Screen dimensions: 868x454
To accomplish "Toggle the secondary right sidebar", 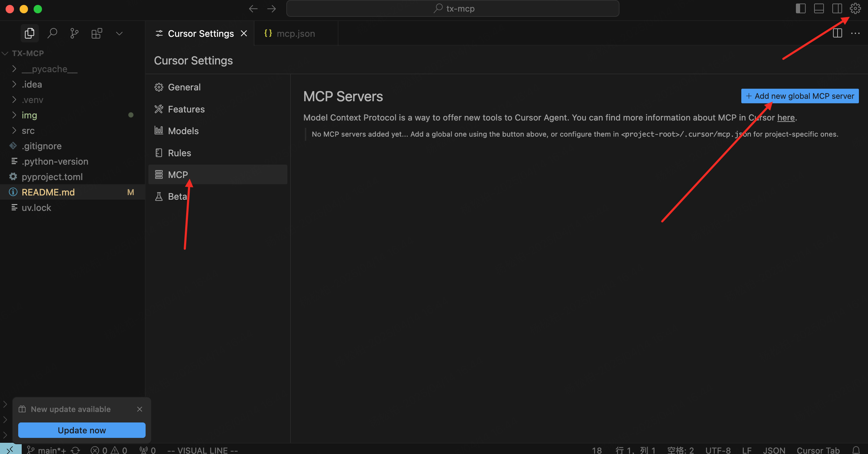I will pyautogui.click(x=837, y=8).
